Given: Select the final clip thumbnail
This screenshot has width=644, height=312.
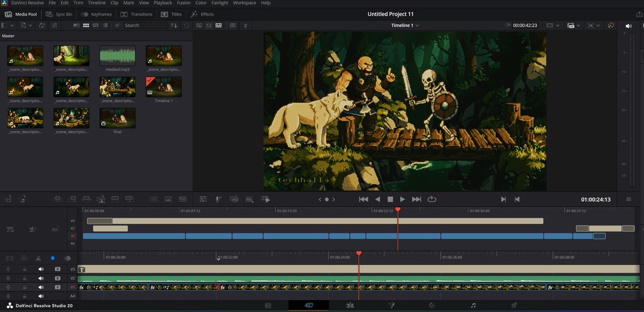Looking at the screenshot, I should tap(118, 118).
